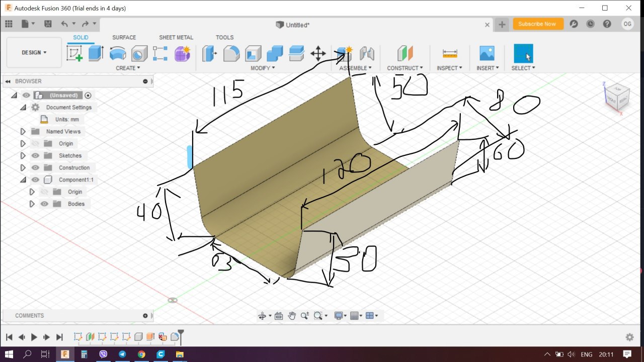This screenshot has width=644, height=362.
Task: Click the Look At camera icon
Action: [279, 316]
